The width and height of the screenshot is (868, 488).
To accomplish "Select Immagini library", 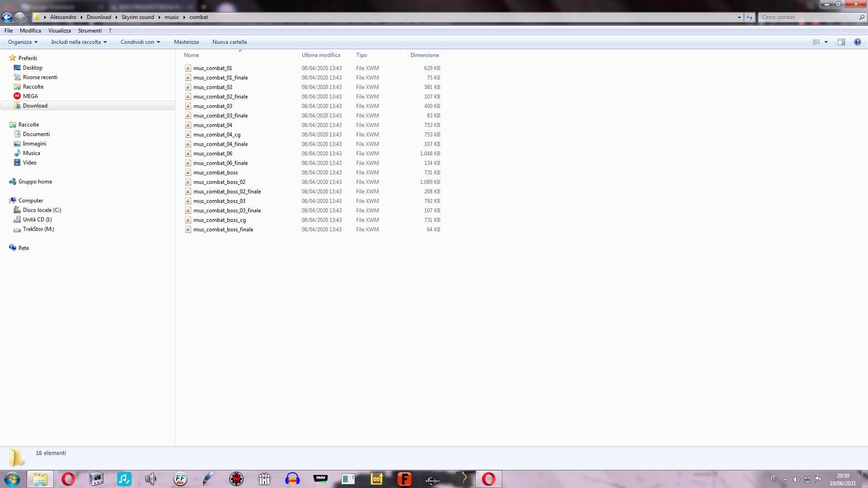I will click(34, 144).
